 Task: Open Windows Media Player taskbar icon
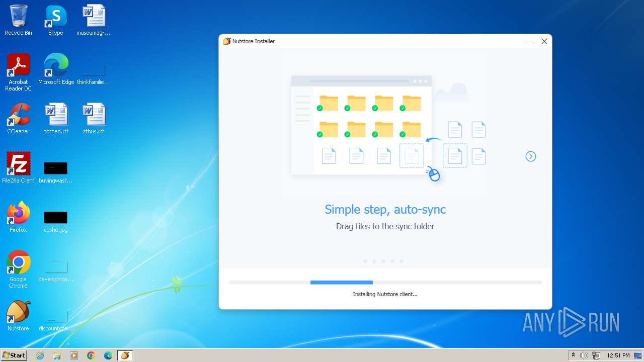tap(74, 355)
